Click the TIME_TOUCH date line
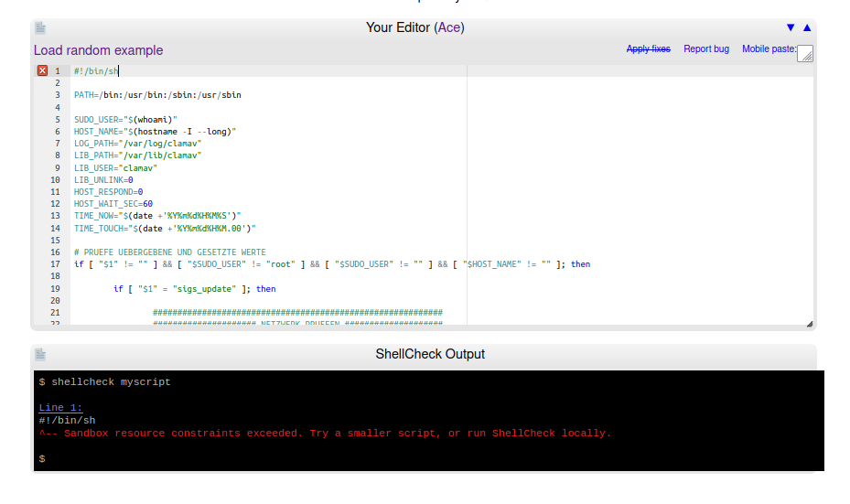The height and width of the screenshot is (504, 850). [x=165, y=229]
